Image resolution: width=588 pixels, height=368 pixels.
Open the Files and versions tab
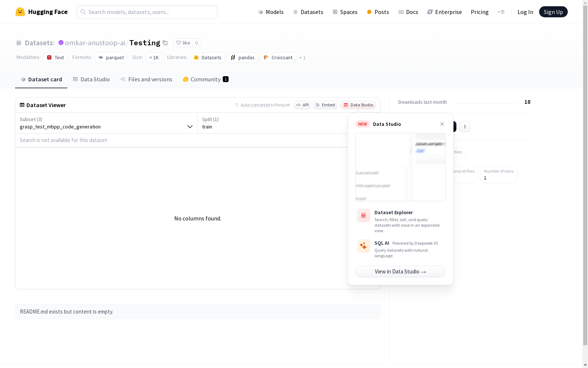tap(146, 79)
